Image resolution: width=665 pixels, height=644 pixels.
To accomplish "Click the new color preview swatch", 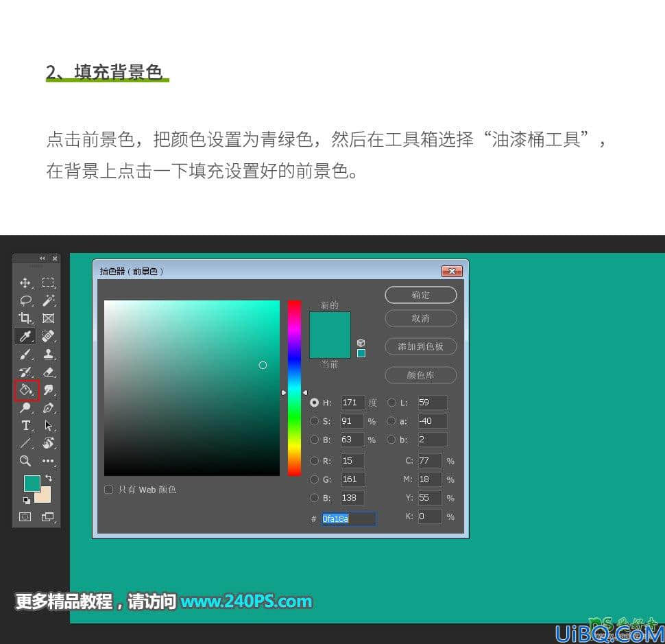I will 330,324.
